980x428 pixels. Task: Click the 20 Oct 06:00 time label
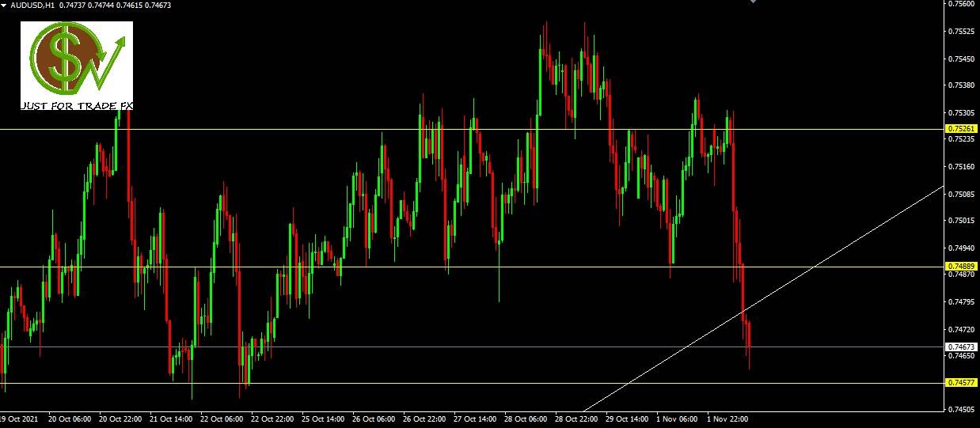coord(70,419)
